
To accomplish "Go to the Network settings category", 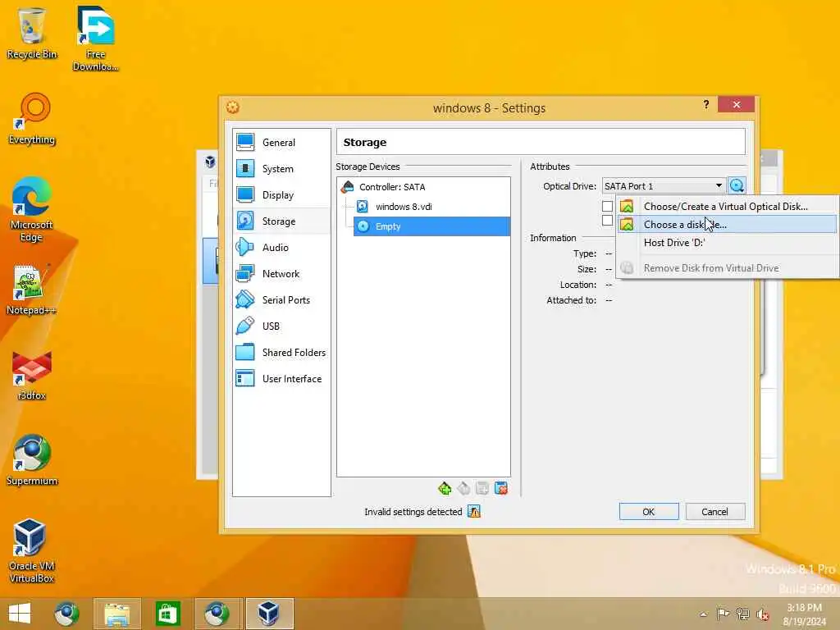I will coord(281,274).
